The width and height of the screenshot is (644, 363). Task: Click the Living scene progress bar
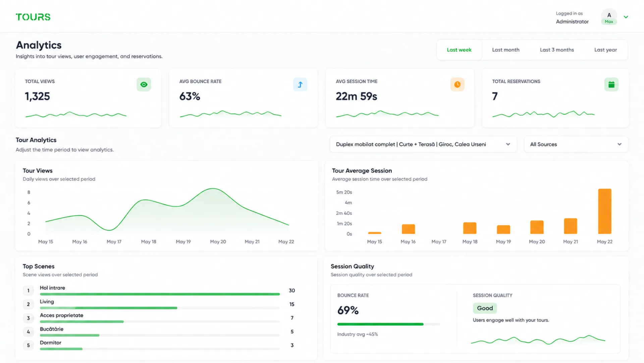click(x=160, y=308)
